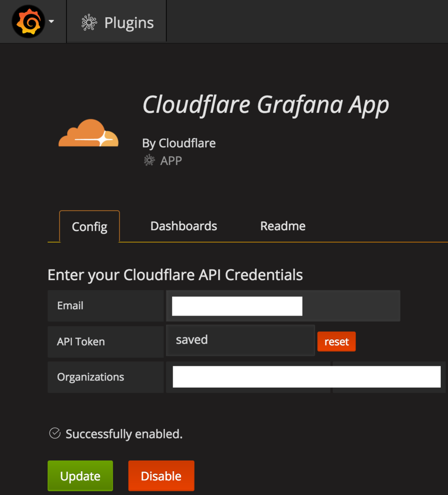Open the Plugins navigation item
448x495 pixels.
tap(117, 22)
